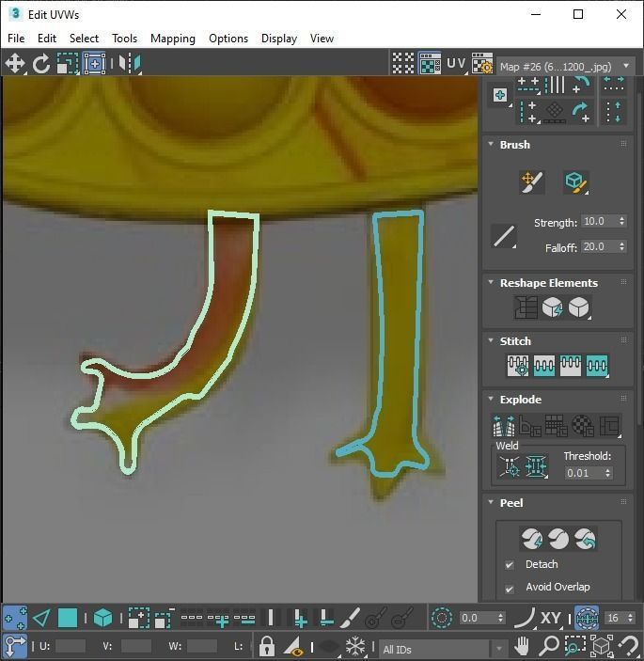Click Stitch Custom last icon
The width and height of the screenshot is (644, 661).
tap(597, 365)
